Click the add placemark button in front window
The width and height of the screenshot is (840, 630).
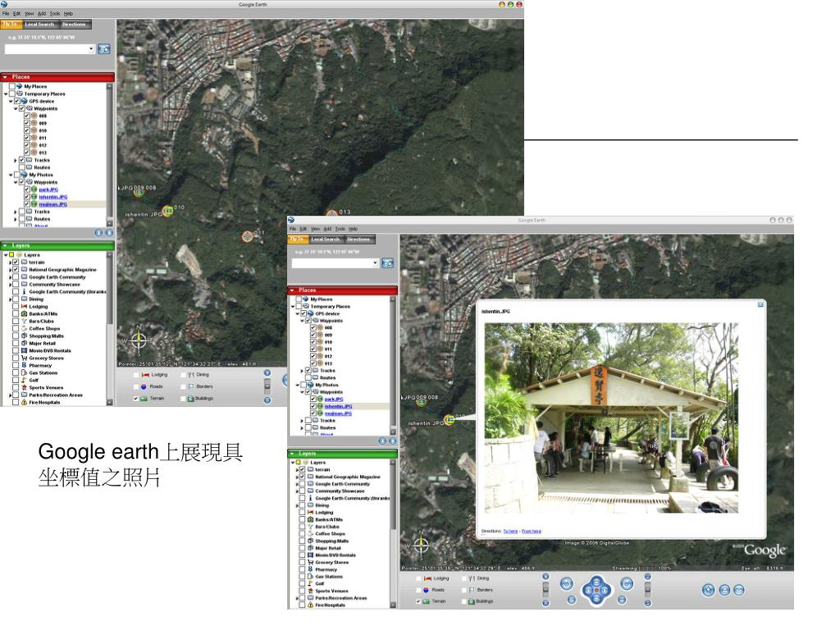coord(708,590)
